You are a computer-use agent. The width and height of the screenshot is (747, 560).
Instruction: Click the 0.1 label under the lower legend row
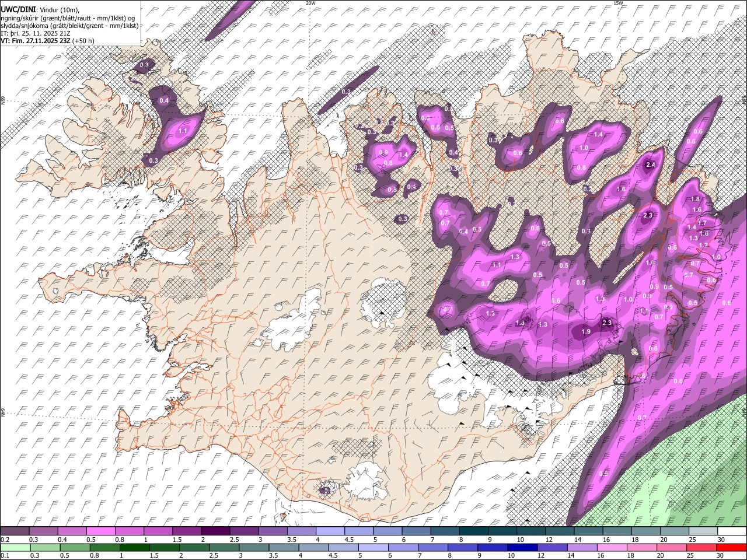coord(5,555)
